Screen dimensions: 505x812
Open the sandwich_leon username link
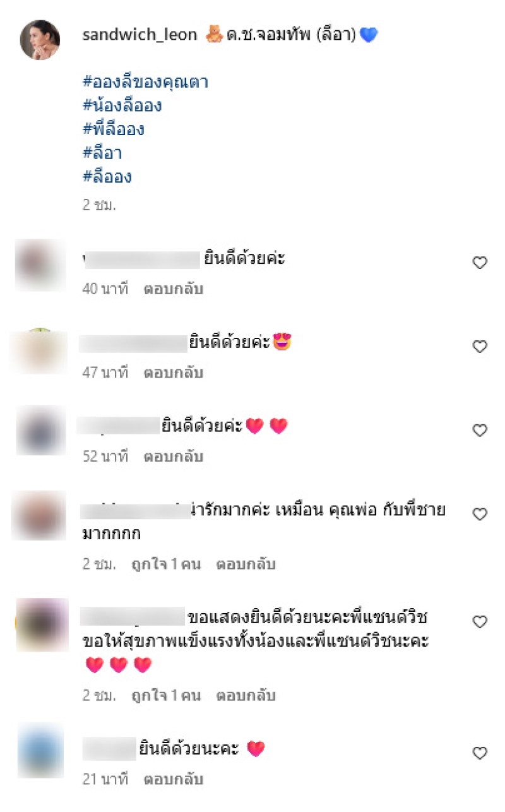tap(140, 35)
